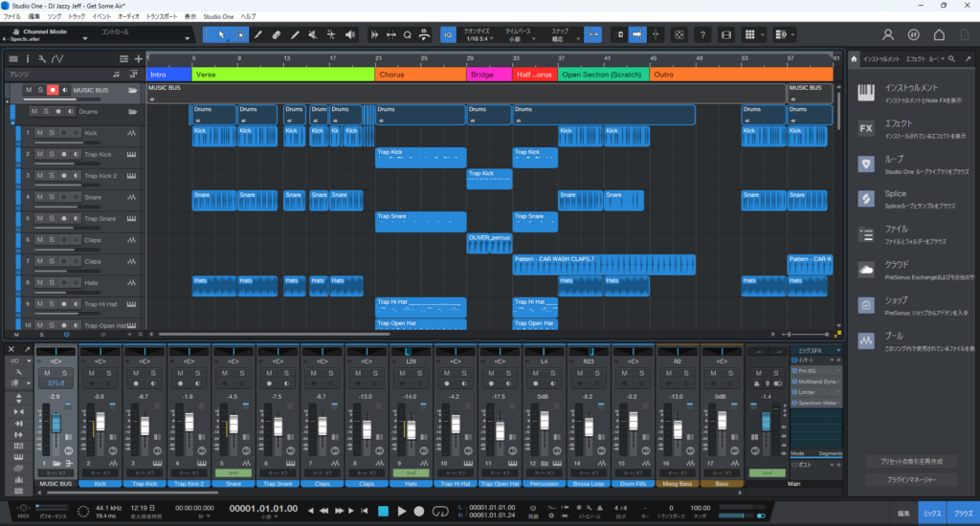Click the Effects FX browser icon
The image size is (980, 526).
tap(866, 128)
